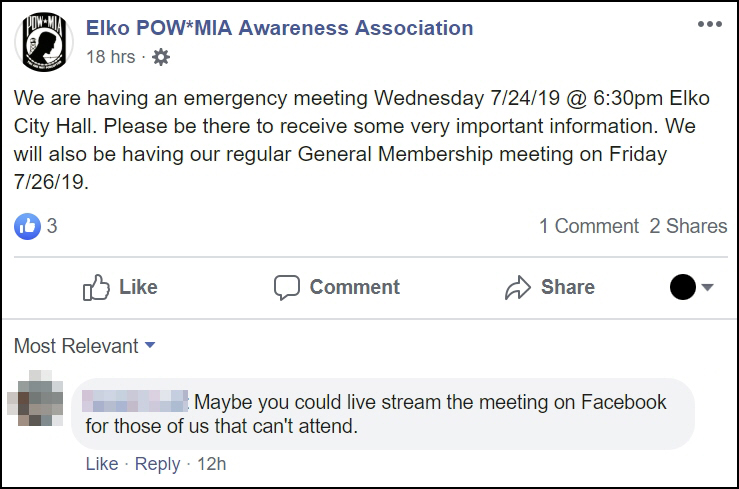View the 2 Shares list
Viewport: 739px width, 489px height.
click(x=688, y=226)
